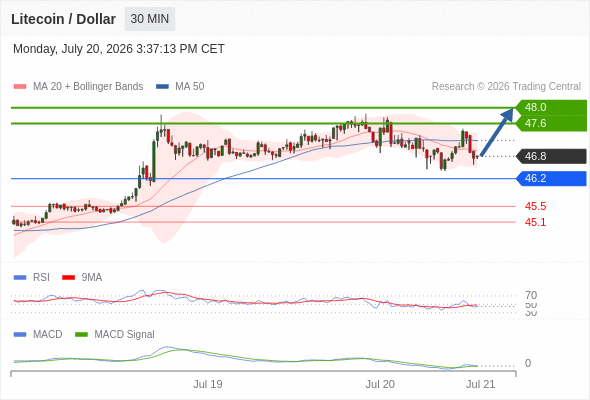Image resolution: width=590 pixels, height=400 pixels.
Task: Click the date line 'Monday, July 20, 2026 3:37:13 PM CET'
Action: (x=119, y=49)
